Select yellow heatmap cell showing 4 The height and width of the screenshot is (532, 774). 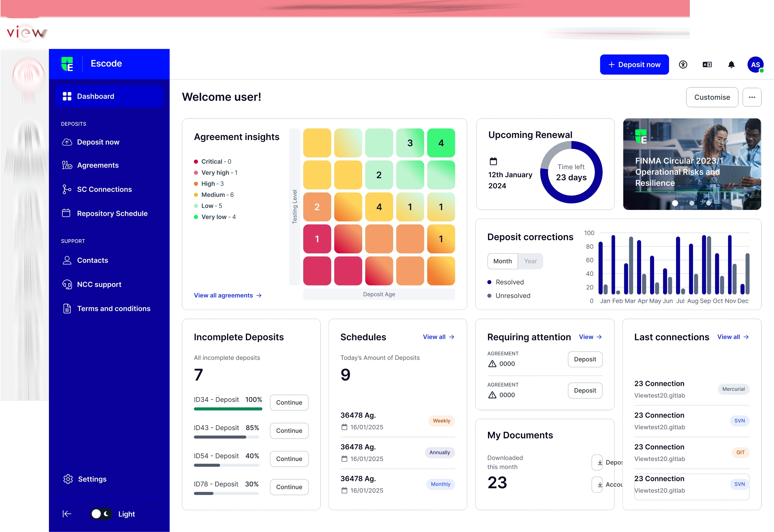click(379, 207)
